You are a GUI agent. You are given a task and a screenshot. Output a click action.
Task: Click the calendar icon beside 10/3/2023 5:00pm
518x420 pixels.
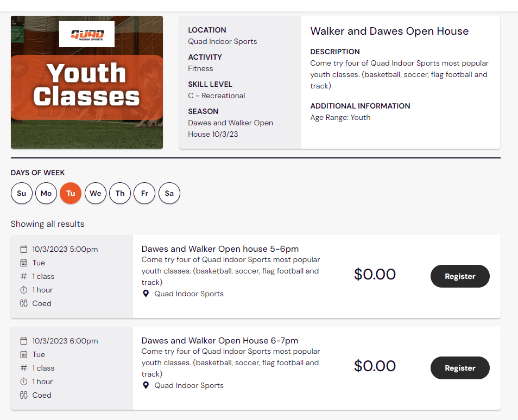pos(23,250)
